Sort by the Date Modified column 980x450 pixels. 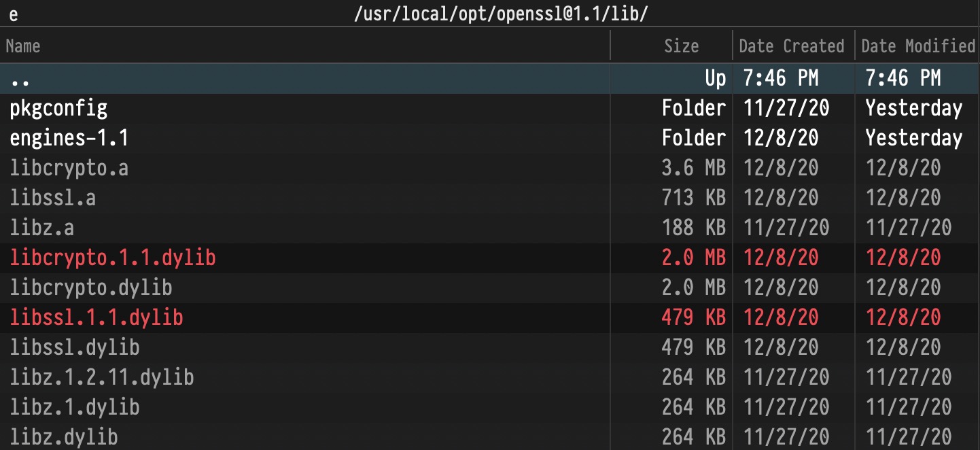[916, 46]
